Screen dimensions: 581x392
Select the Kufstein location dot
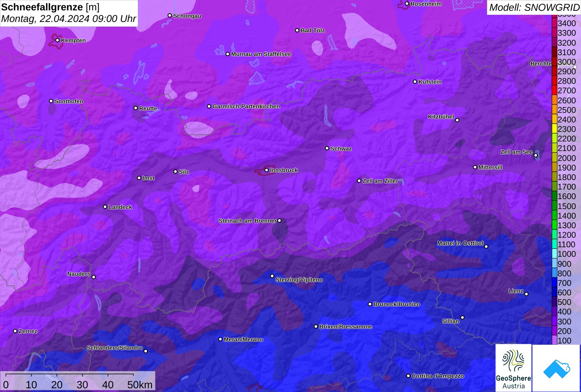(x=415, y=82)
